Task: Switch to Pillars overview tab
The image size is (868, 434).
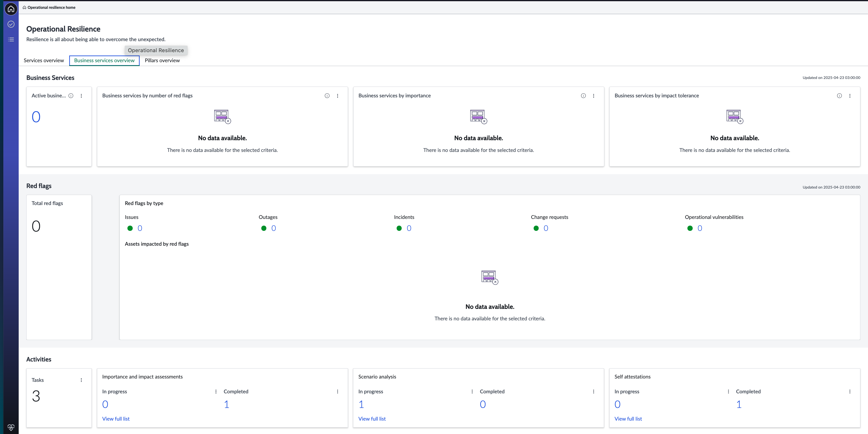Action: tap(162, 61)
